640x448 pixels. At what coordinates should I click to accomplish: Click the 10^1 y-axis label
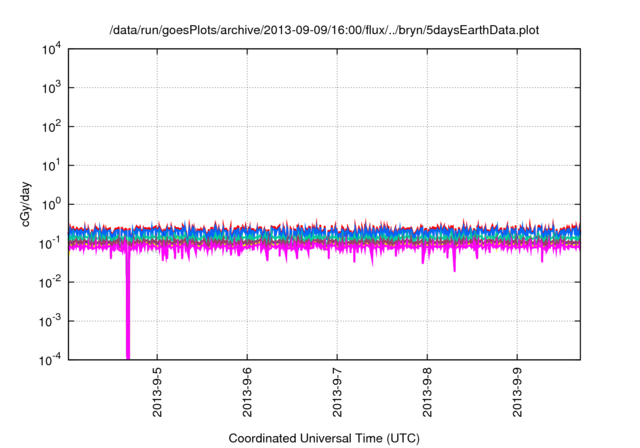tap(51, 166)
